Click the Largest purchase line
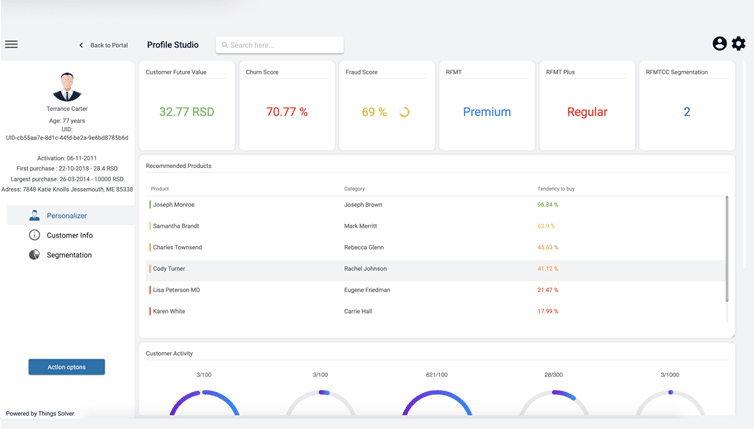This screenshot has height=429, width=754. pyautogui.click(x=67, y=179)
